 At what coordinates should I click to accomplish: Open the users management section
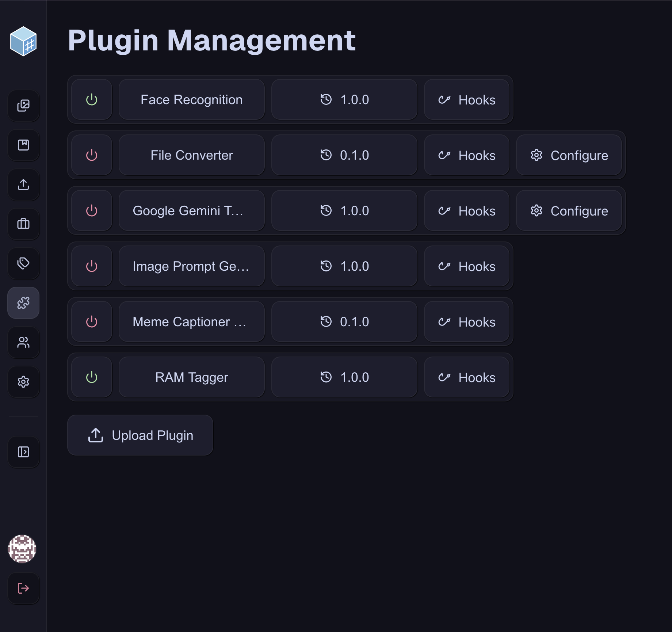coord(23,343)
